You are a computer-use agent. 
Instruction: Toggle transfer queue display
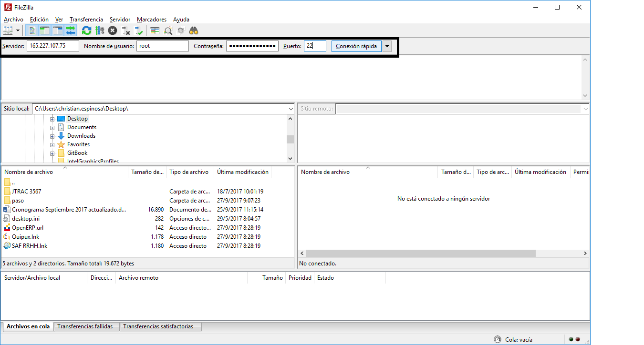[71, 30]
